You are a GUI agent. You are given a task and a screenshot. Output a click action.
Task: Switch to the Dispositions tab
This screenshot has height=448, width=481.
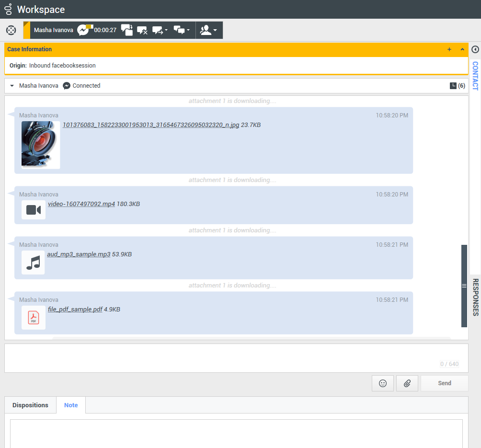click(30, 405)
